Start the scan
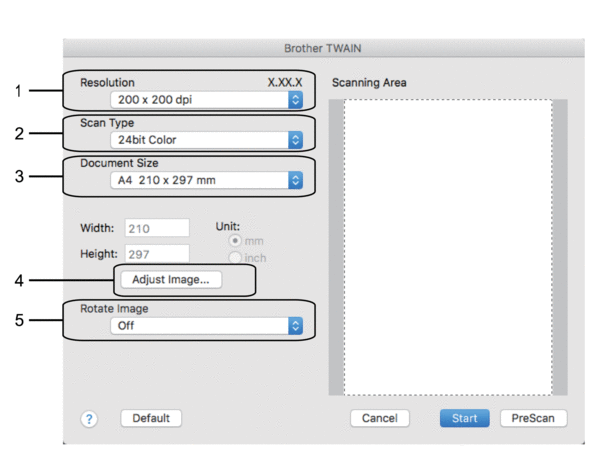The height and width of the screenshot is (461, 609). [x=465, y=418]
